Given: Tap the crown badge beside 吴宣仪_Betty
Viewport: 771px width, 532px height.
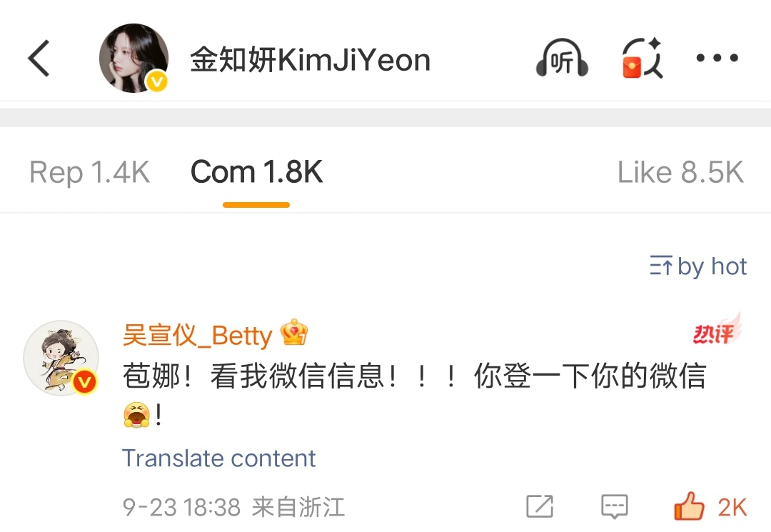Looking at the screenshot, I should coord(293,332).
